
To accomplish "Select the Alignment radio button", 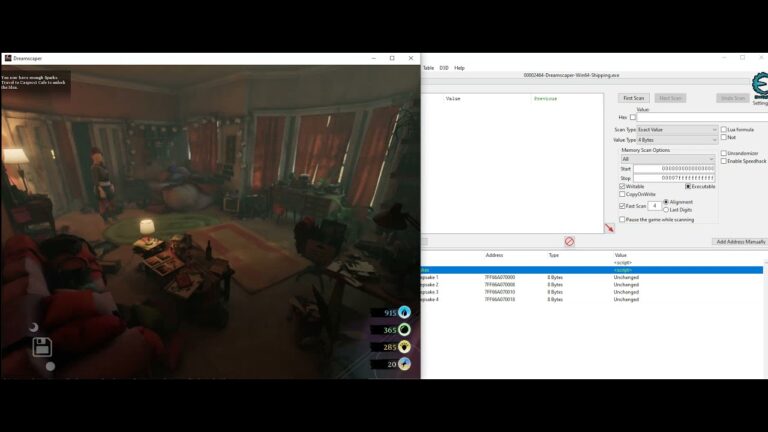I will (x=666, y=202).
